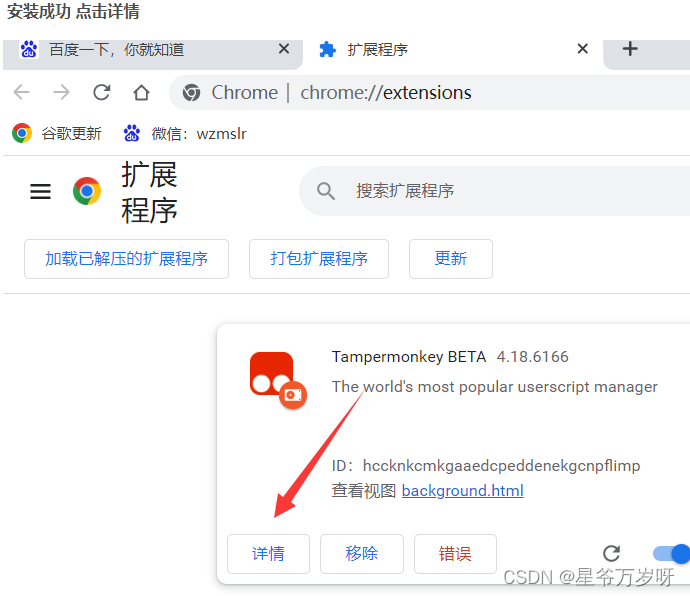
Task: Click 'The world's most popular userscript manager' description
Action: coord(495,386)
